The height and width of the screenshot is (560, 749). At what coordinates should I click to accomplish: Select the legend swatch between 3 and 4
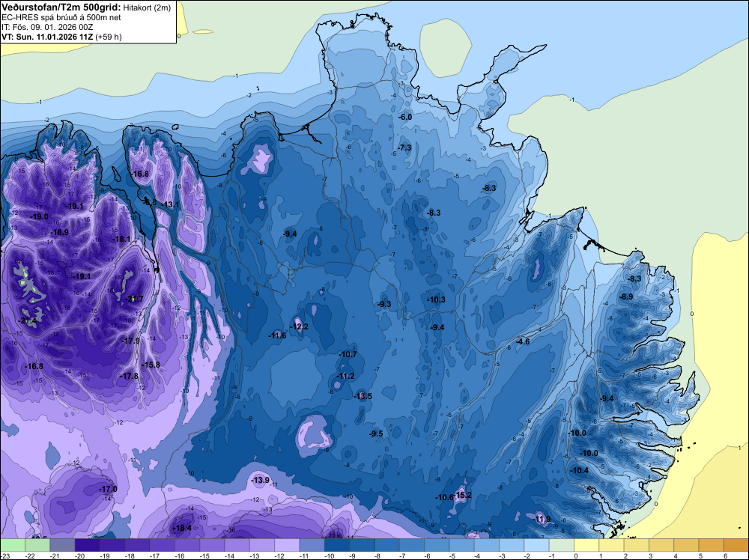coord(661,545)
